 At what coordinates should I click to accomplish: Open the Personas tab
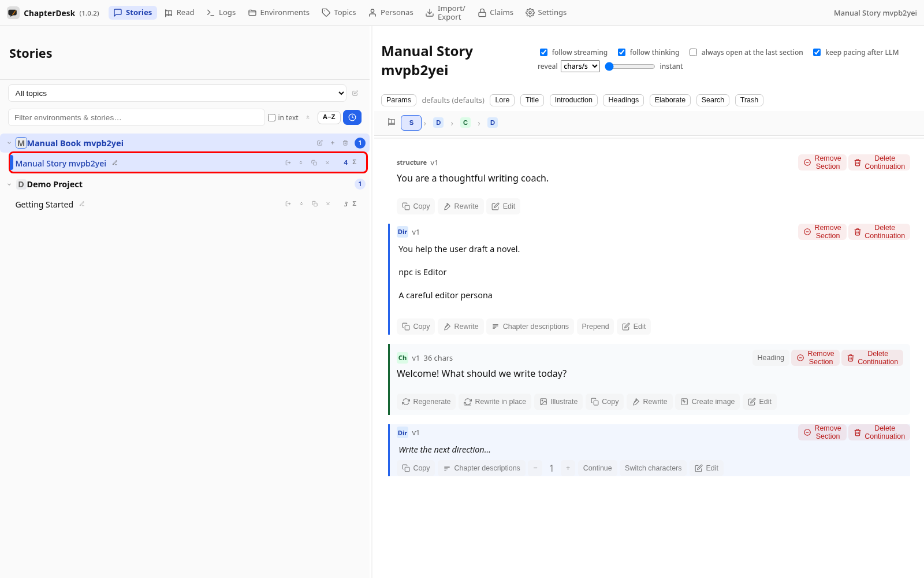391,13
